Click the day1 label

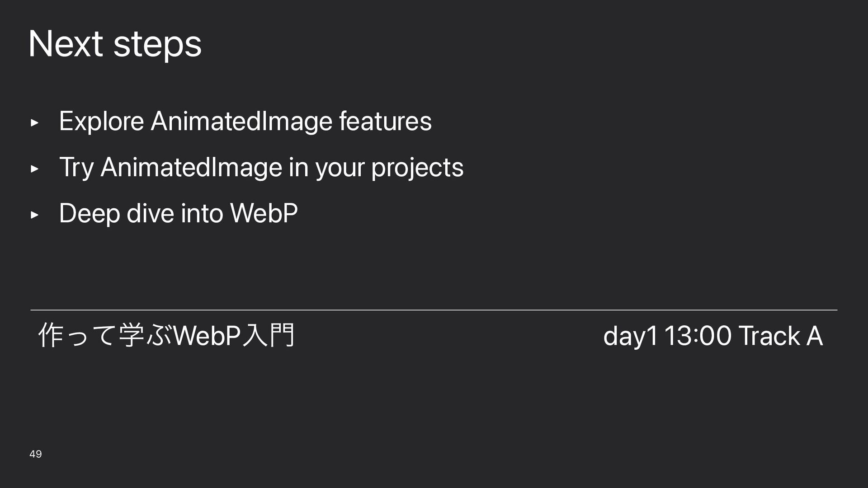pyautogui.click(x=630, y=336)
